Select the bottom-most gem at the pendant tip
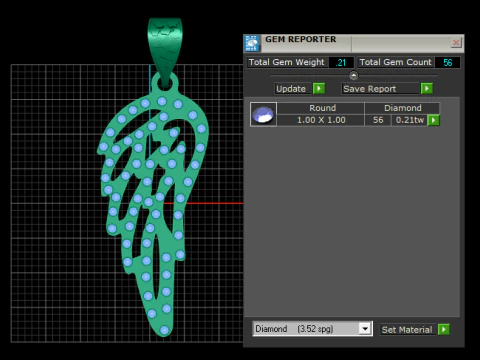Image resolution: width=480 pixels, height=360 pixels. (x=164, y=330)
